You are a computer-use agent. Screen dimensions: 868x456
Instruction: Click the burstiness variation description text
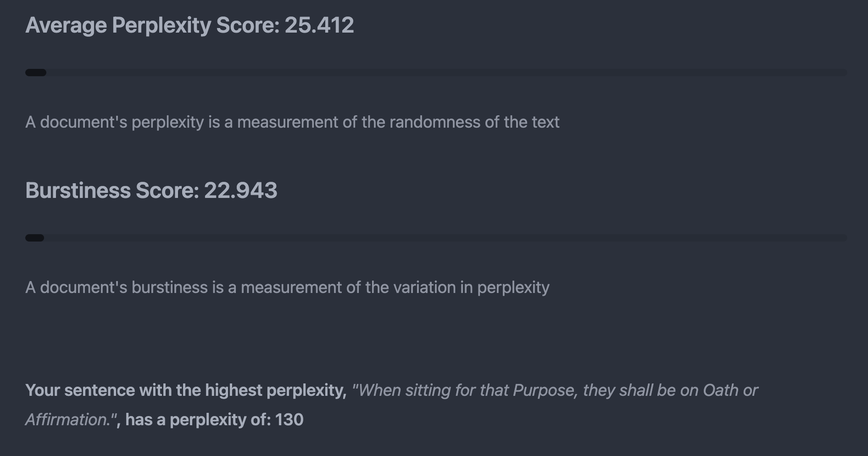pos(287,287)
